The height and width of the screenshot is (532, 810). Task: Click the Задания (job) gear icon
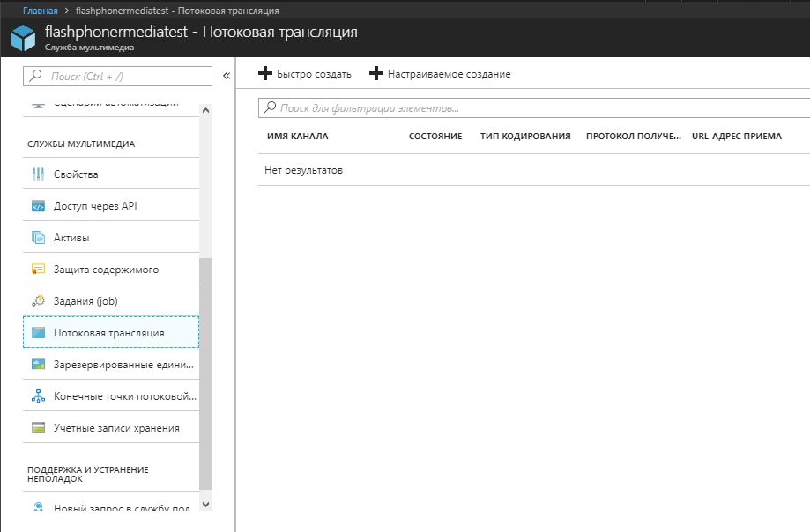pos(38,301)
